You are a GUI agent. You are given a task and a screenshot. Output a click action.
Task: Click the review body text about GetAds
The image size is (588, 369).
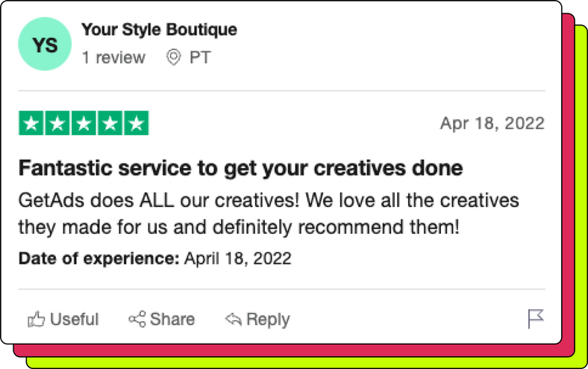coord(269,214)
